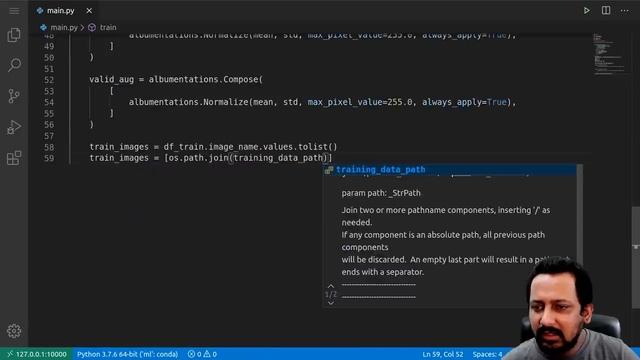640x360 pixels.
Task: Split the editor to the right
Action: click(606, 11)
